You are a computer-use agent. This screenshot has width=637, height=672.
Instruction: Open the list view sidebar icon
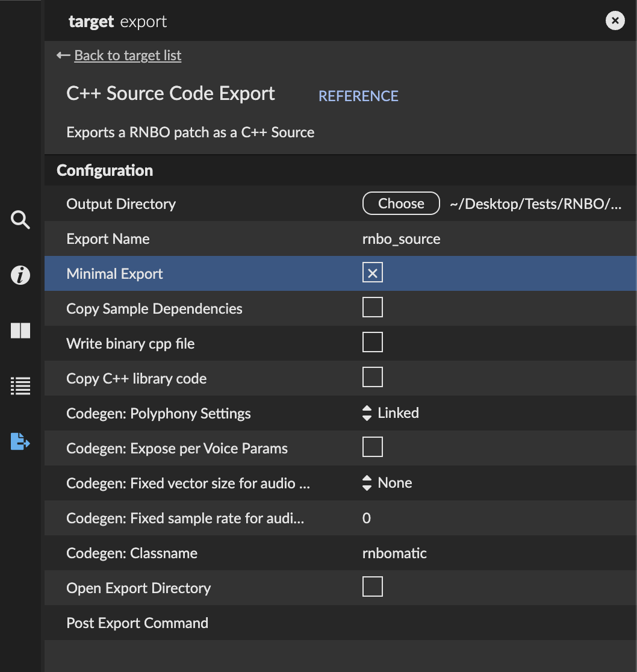click(x=20, y=386)
